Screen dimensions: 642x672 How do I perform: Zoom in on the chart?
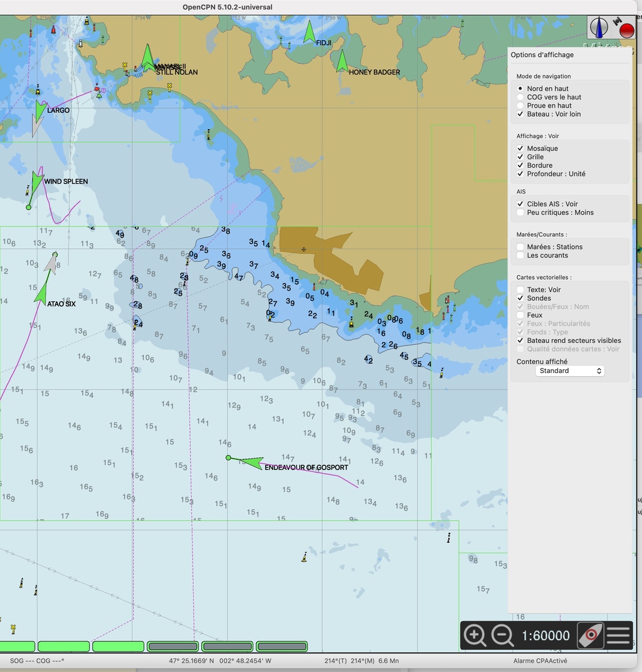475,636
